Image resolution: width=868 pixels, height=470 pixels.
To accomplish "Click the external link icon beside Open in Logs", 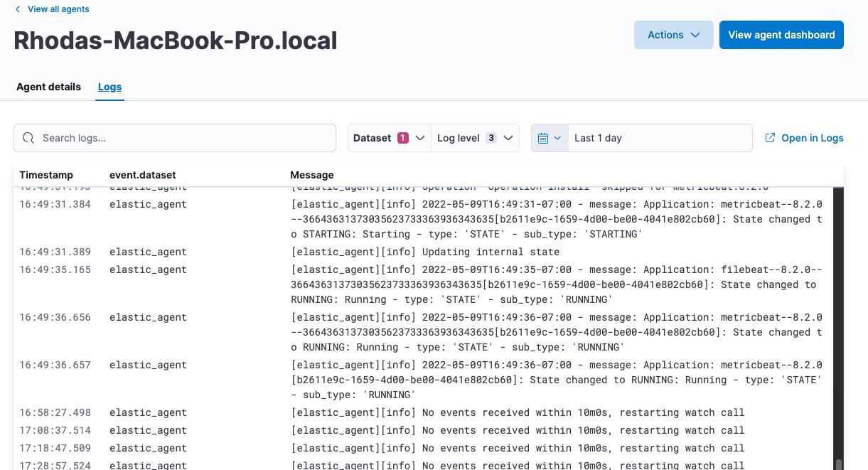I will (x=770, y=138).
